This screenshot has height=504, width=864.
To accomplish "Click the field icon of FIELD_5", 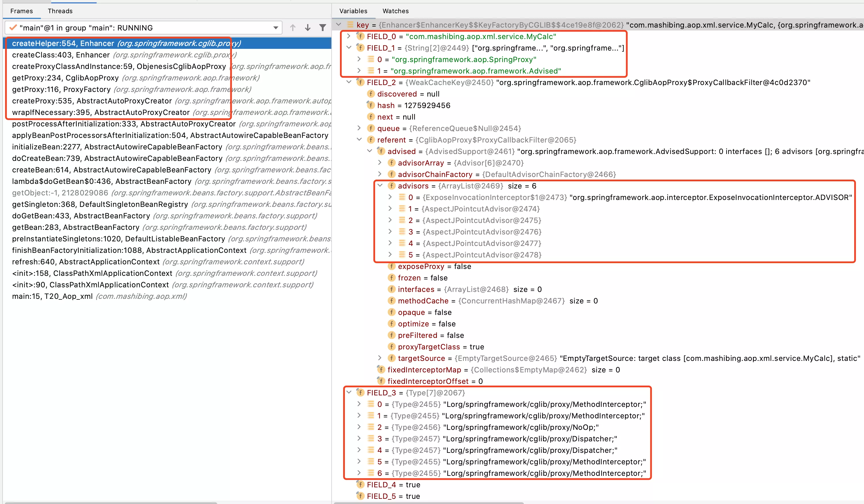I will tap(360, 496).
